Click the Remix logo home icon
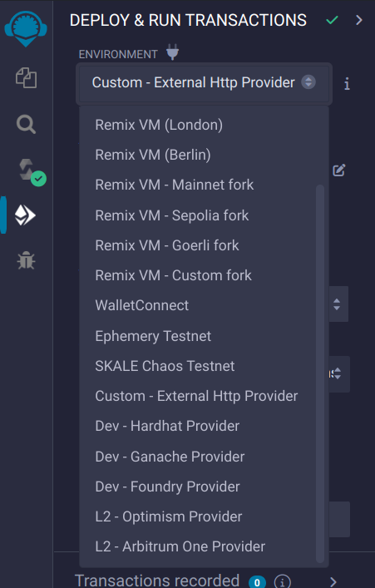The width and height of the screenshot is (375, 588). [26, 28]
